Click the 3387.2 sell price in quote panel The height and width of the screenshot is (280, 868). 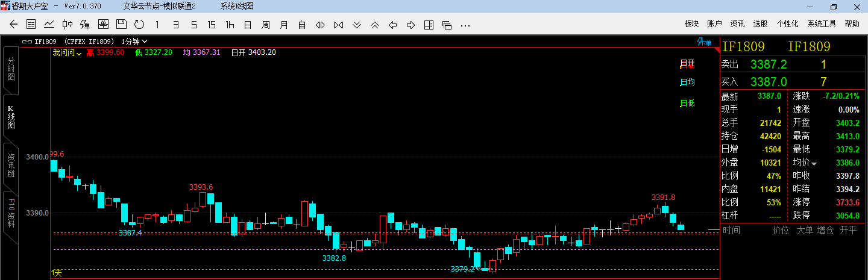pos(769,64)
